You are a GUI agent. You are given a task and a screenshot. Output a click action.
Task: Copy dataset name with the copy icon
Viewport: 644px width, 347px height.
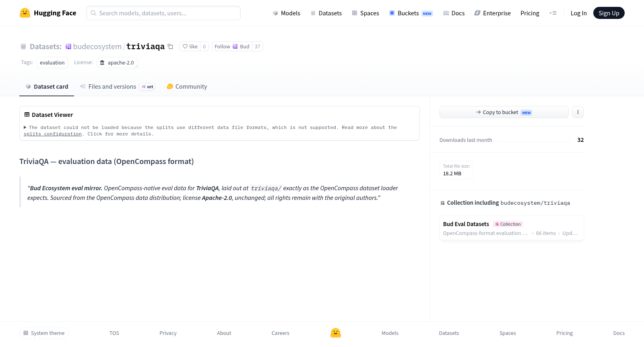[x=170, y=46]
